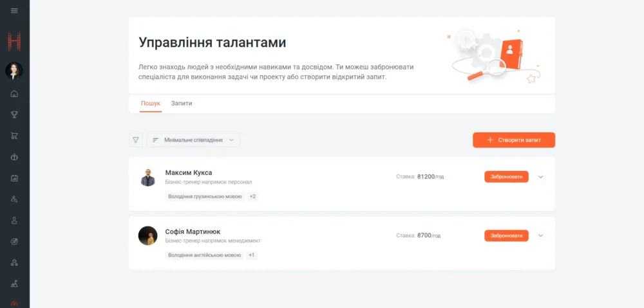644x308 pixels.
Task: Click the target goals sidebar icon
Action: pos(14,241)
